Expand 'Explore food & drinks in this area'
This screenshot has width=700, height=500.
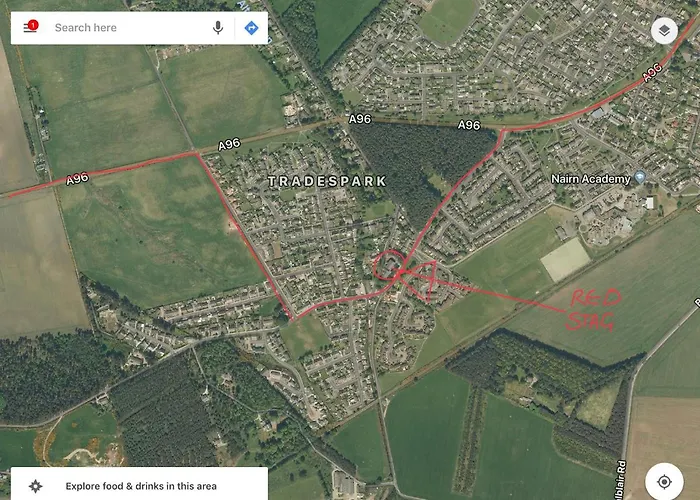[x=139, y=484]
